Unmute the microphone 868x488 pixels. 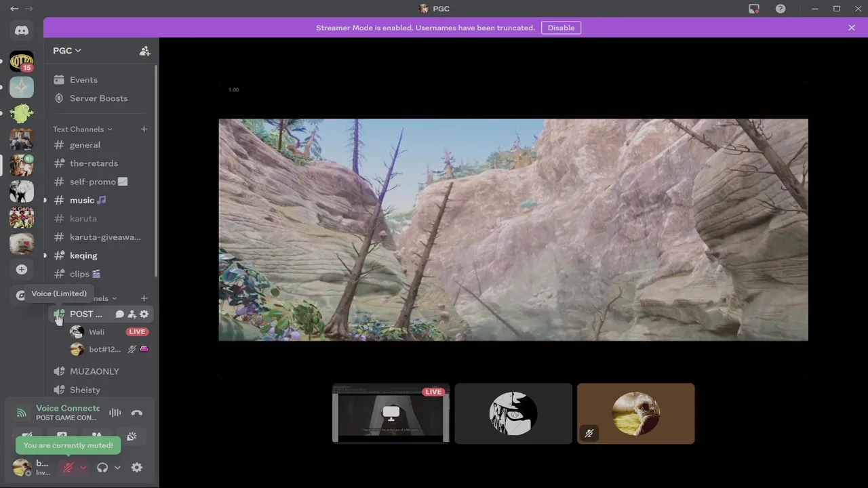pyautogui.click(x=68, y=468)
